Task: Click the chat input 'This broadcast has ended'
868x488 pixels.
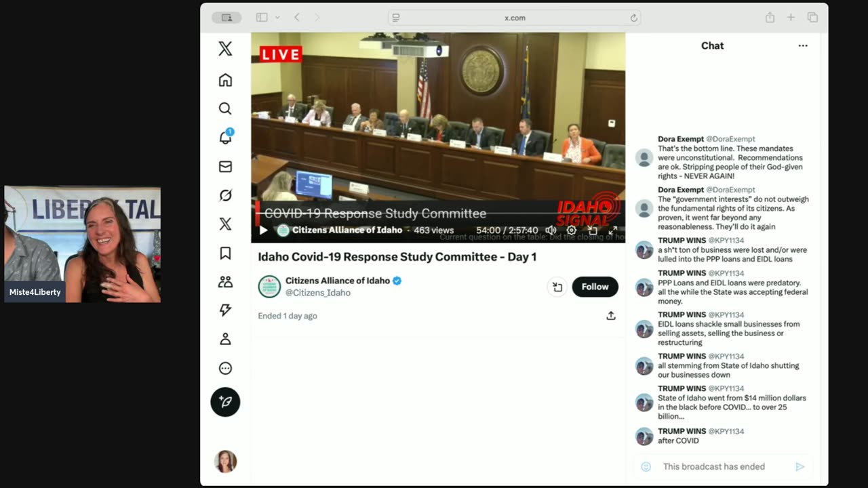Action: coord(714,466)
